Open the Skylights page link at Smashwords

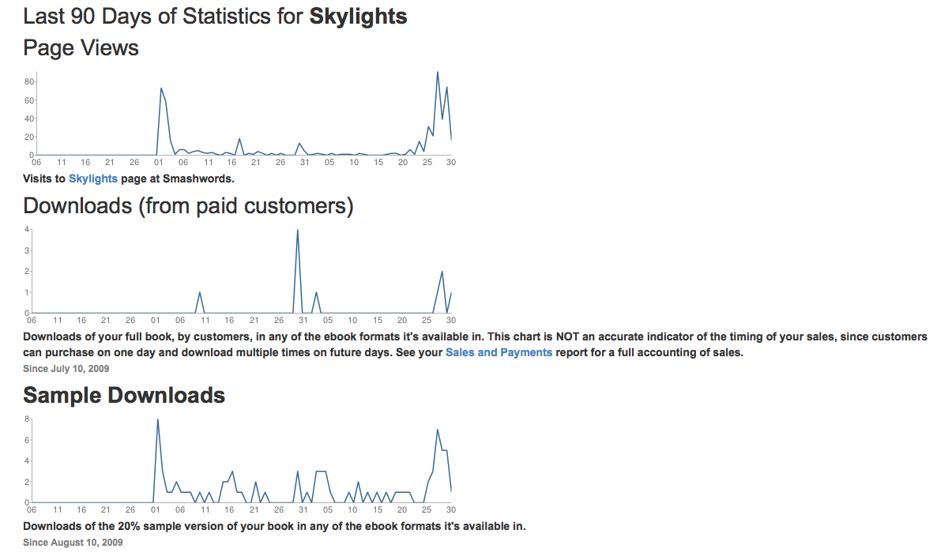click(x=92, y=179)
